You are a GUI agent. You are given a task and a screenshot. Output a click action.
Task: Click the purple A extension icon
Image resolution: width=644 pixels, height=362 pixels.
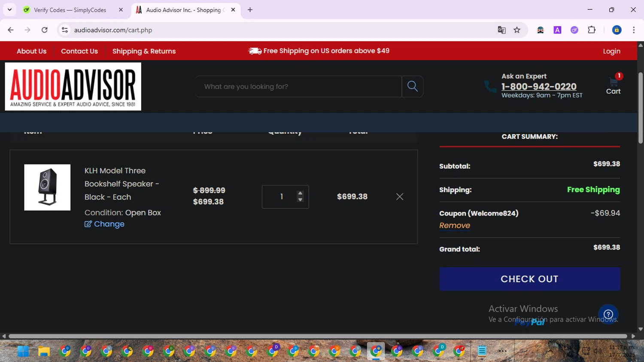[557, 30]
